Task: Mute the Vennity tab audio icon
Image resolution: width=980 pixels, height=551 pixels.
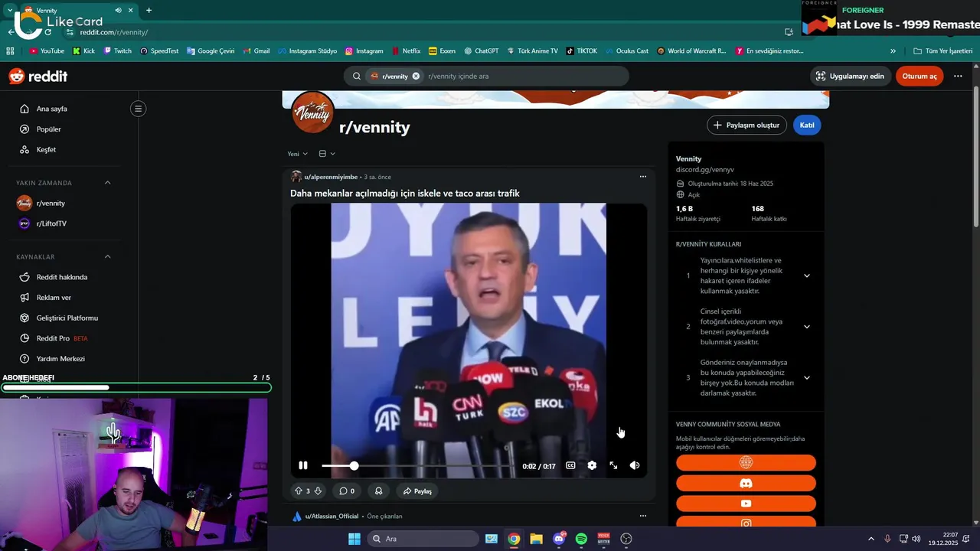Action: click(118, 11)
